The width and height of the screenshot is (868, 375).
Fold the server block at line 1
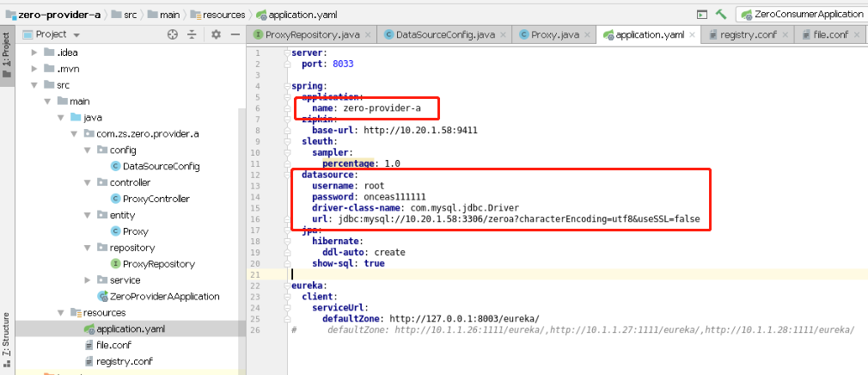click(x=287, y=53)
